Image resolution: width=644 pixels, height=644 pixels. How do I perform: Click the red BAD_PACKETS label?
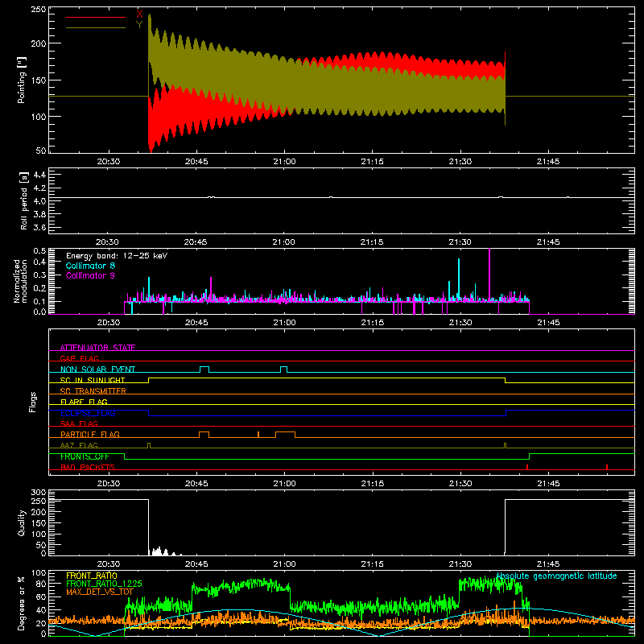(88, 467)
